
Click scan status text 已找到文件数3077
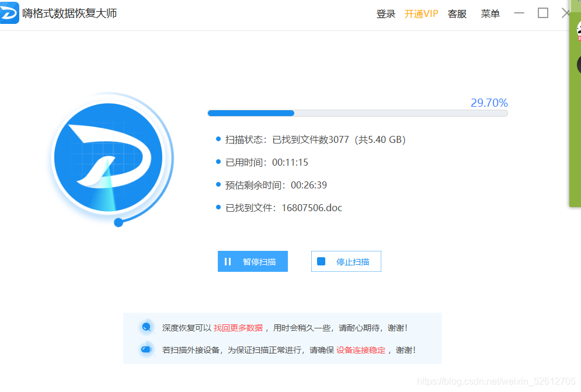pyautogui.click(x=311, y=139)
